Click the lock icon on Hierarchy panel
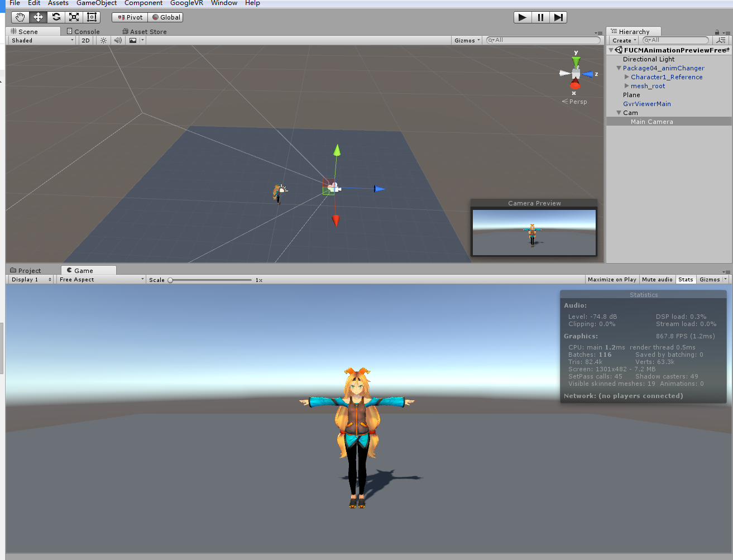733x560 pixels. coord(717,32)
